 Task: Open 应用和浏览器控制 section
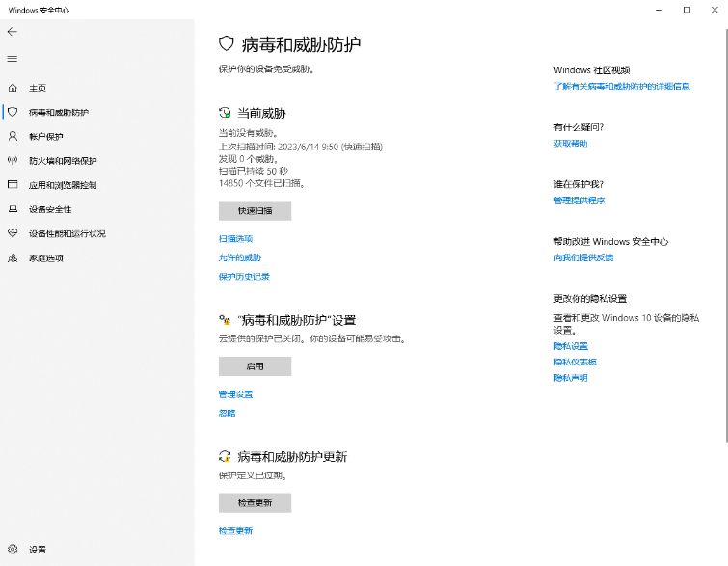63,185
